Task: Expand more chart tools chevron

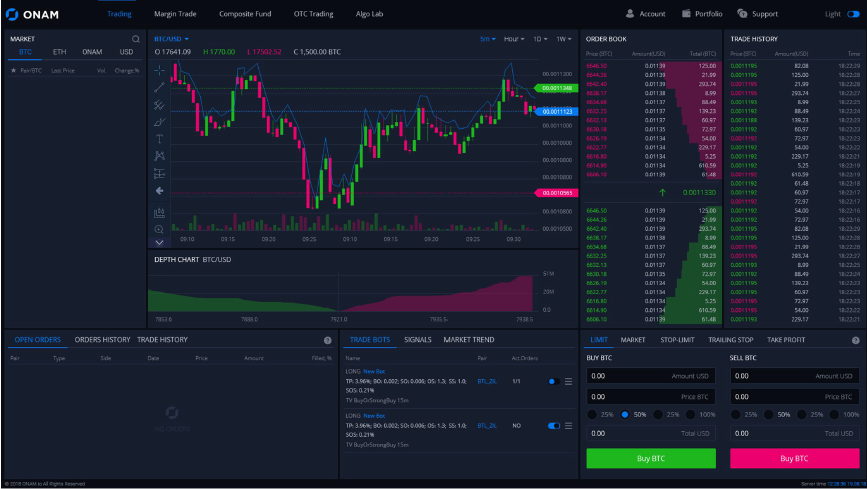Action: [159, 242]
